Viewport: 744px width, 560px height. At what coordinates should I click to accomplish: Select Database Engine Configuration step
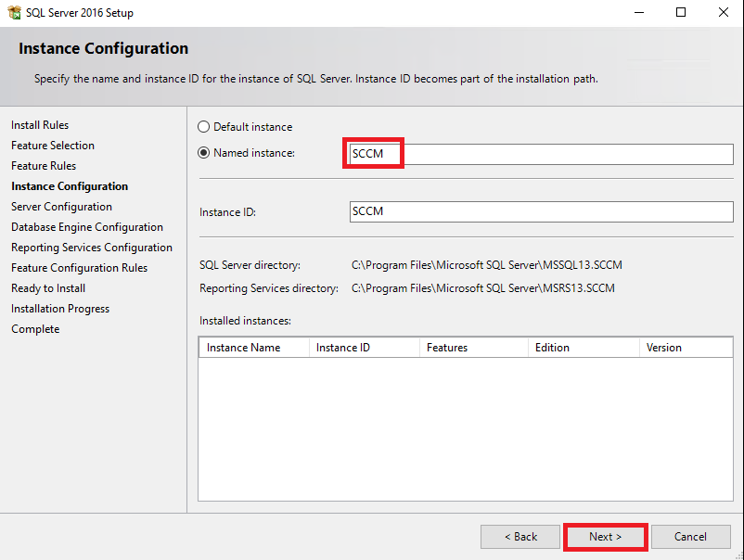point(87,227)
